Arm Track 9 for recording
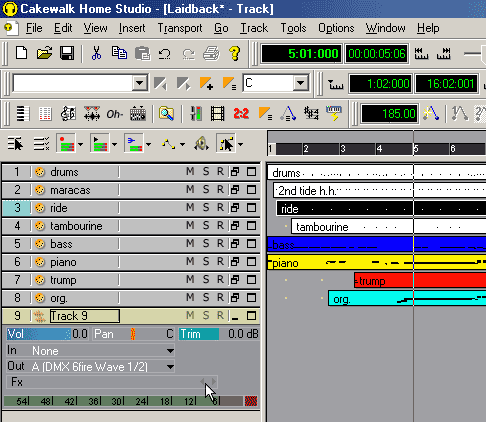This screenshot has width=486, height=422. 220,315
